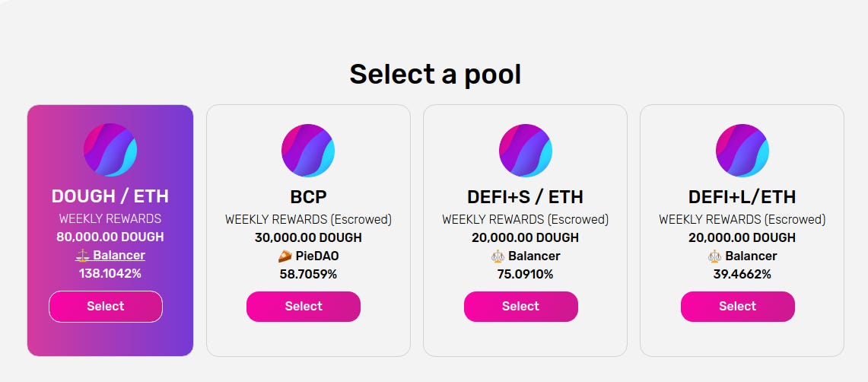This screenshot has width=868, height=382.
Task: Click the BCP pool title
Action: coord(308,197)
